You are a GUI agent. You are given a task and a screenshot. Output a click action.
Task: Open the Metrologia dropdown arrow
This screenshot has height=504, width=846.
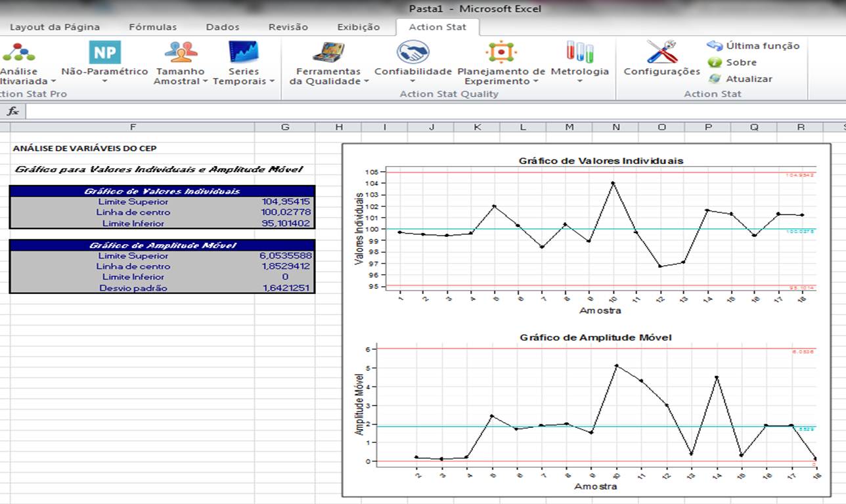(579, 80)
